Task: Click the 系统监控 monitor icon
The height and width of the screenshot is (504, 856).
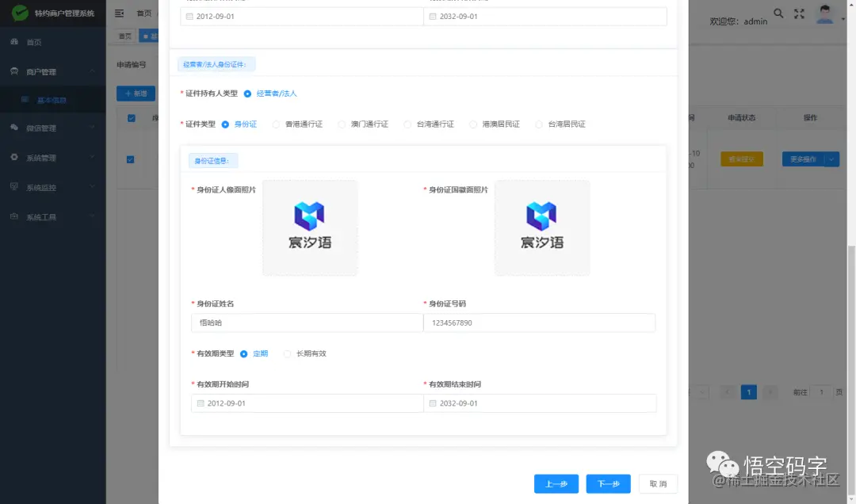Action: (14, 186)
